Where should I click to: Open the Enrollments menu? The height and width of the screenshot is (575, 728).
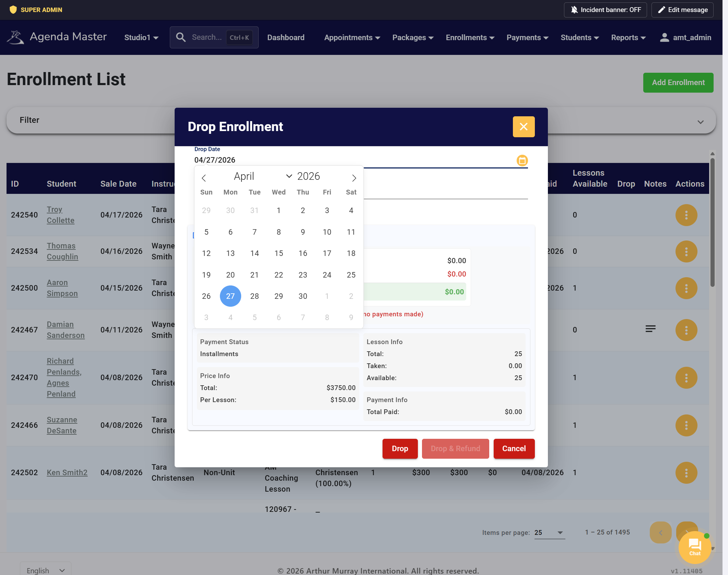(470, 37)
